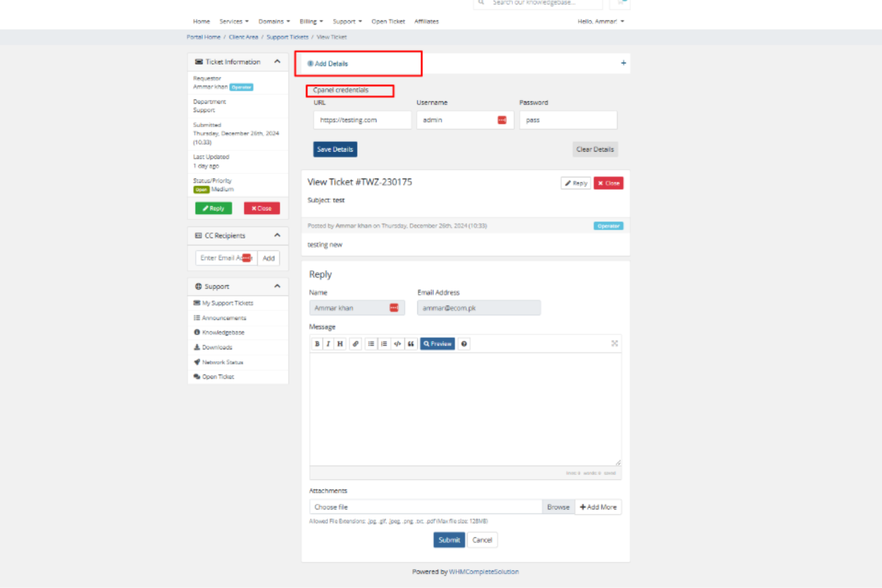The height and width of the screenshot is (588, 882).
Task: Toggle bold formatting in message editor
Action: click(x=317, y=343)
